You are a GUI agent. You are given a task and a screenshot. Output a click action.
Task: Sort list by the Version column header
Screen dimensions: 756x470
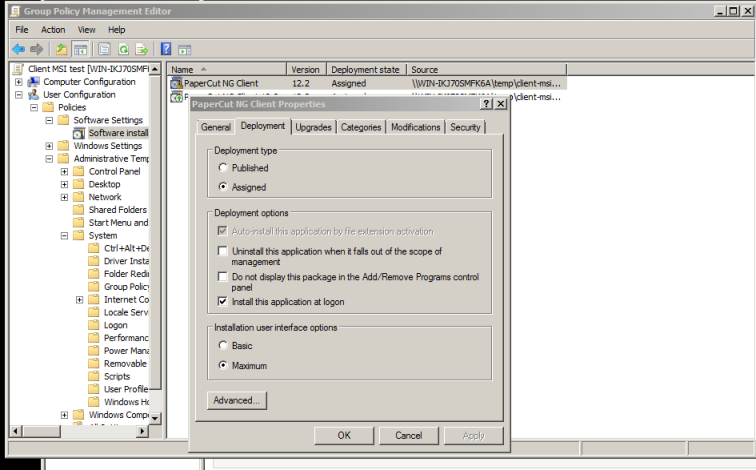coord(307,69)
